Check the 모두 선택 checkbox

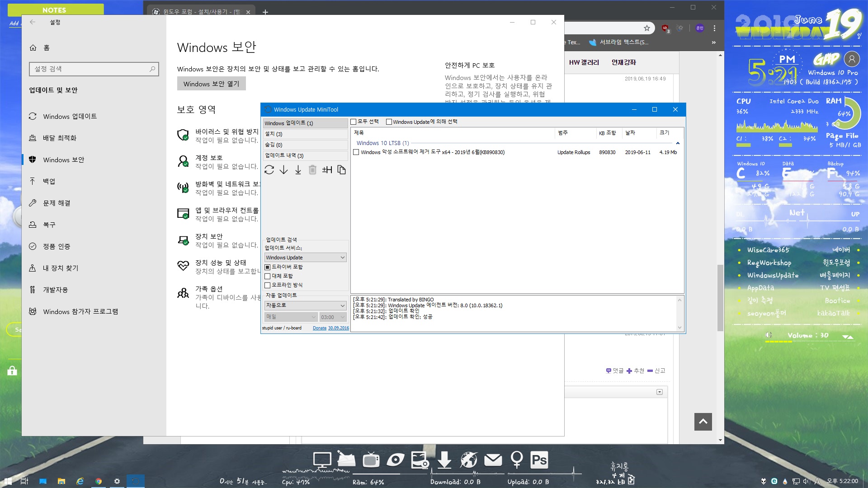coord(354,122)
